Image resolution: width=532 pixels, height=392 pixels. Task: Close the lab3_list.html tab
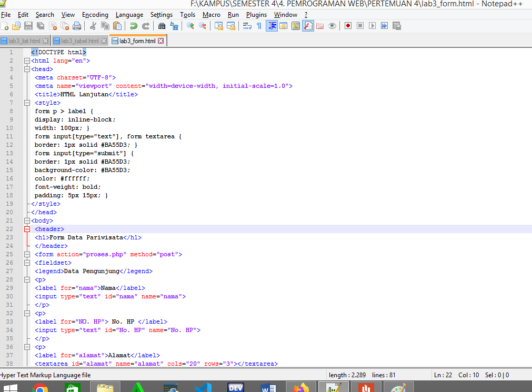pos(45,41)
